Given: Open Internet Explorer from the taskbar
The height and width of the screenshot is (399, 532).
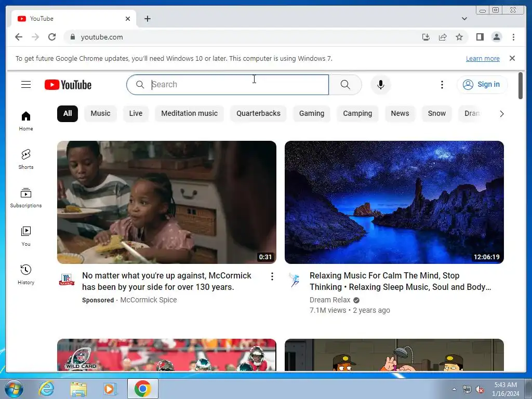Looking at the screenshot, I should 46,389.
